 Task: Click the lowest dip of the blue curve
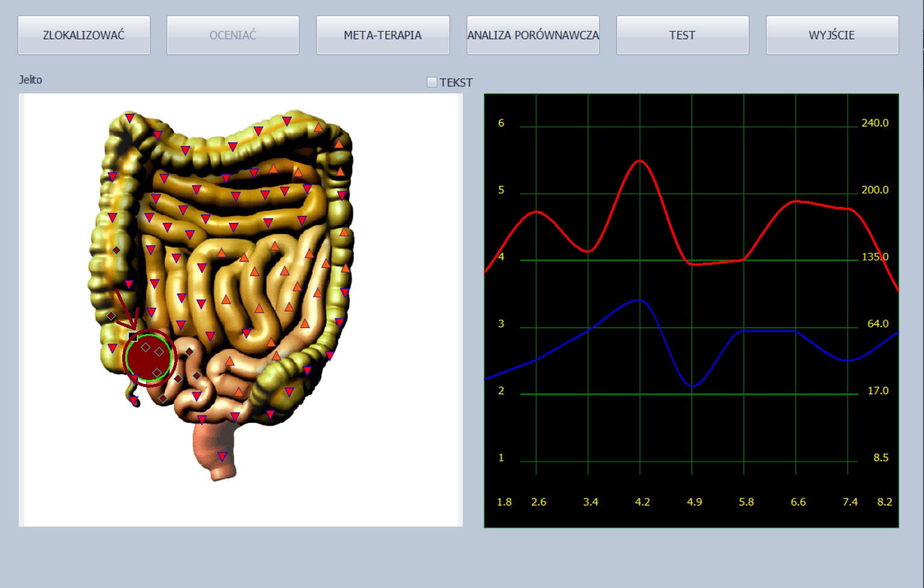(693, 386)
